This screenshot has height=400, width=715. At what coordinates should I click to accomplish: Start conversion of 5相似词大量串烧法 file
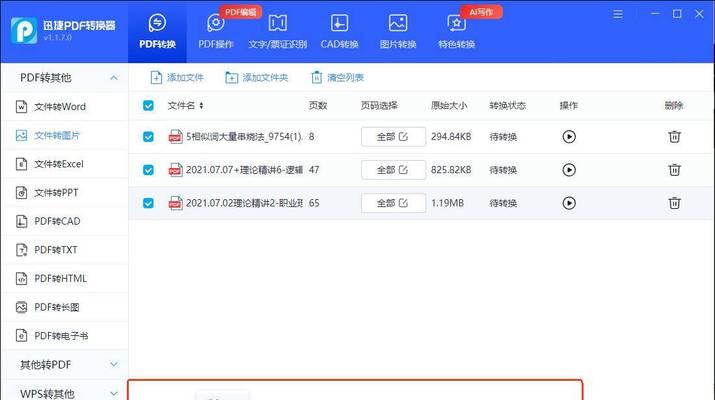click(569, 137)
